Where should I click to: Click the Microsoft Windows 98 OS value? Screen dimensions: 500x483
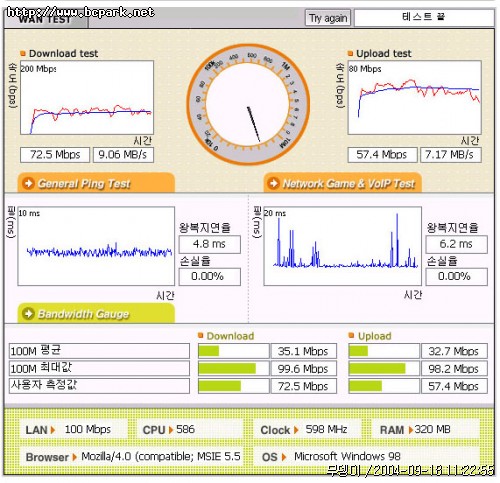(x=347, y=456)
